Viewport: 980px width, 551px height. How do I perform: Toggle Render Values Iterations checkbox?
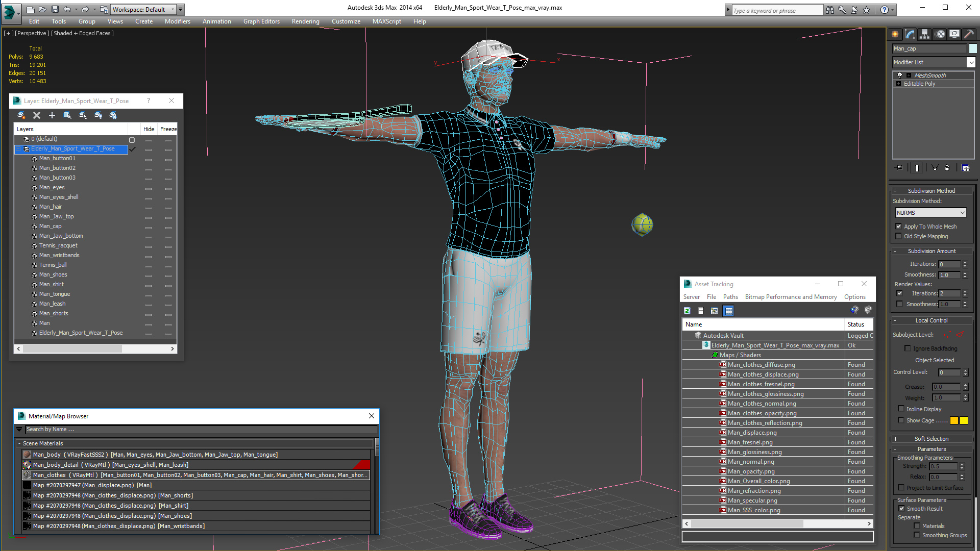point(900,293)
